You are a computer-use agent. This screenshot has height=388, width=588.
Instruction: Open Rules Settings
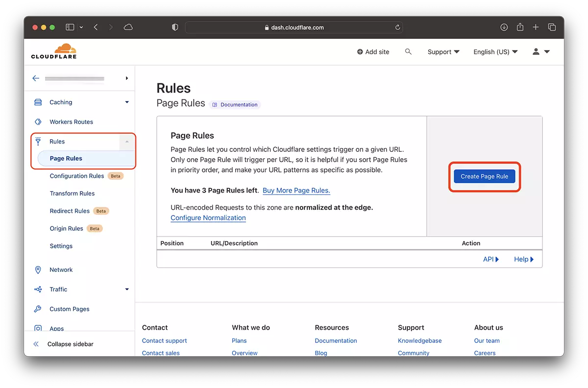click(61, 246)
